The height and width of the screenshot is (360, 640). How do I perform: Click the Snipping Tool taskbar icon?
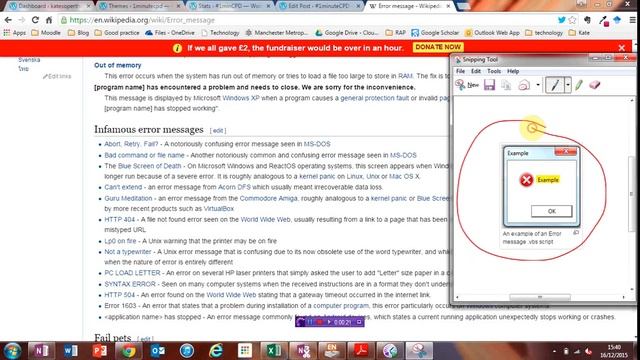pyautogui.click(x=419, y=351)
